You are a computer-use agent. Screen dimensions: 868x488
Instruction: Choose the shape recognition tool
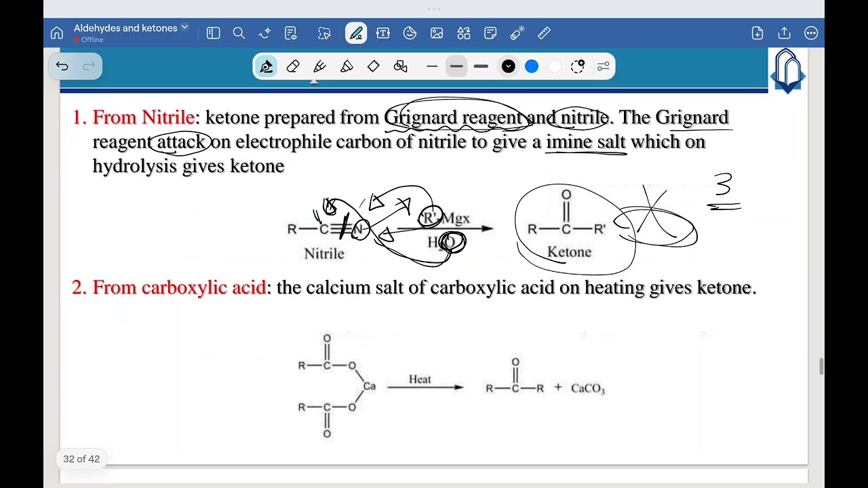[x=401, y=66]
